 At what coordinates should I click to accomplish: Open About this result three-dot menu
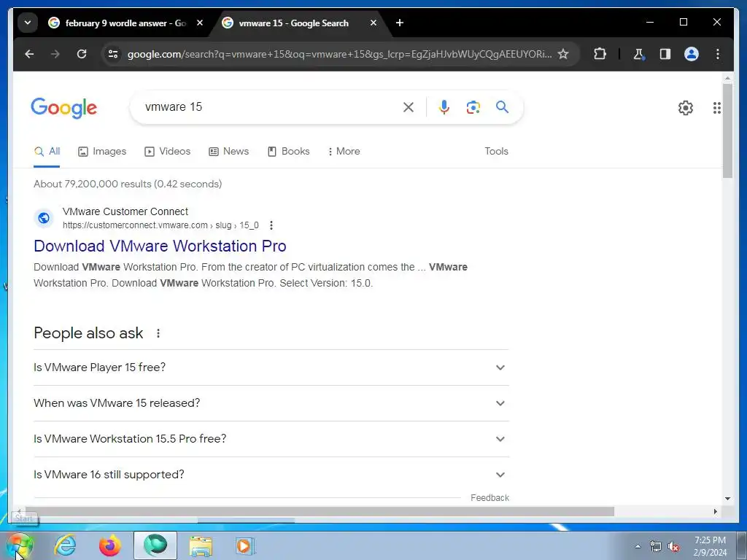click(x=271, y=225)
